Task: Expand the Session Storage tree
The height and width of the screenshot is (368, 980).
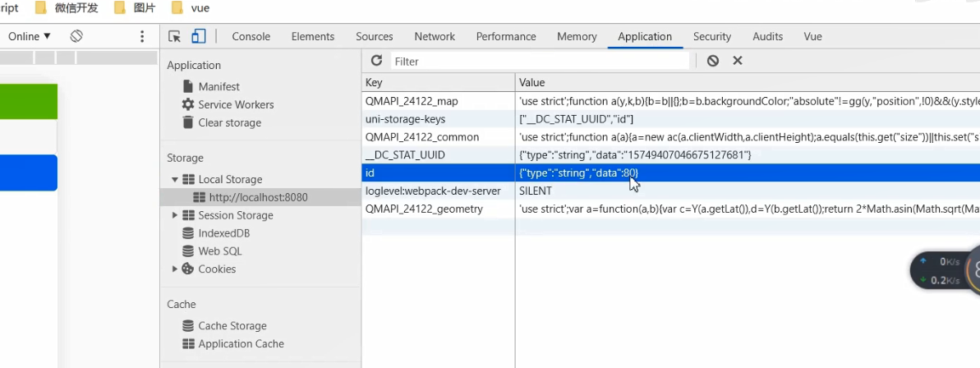Action: click(x=174, y=215)
